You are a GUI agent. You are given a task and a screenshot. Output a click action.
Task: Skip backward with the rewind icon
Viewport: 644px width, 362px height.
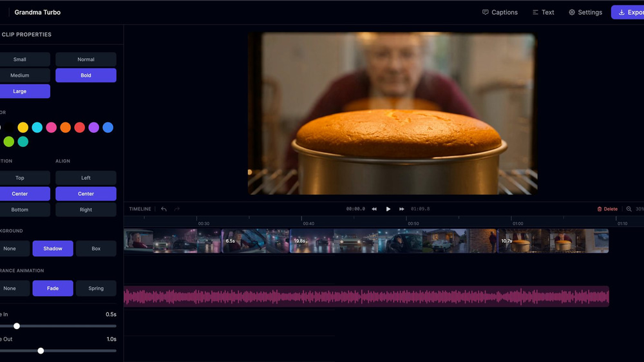(x=374, y=209)
